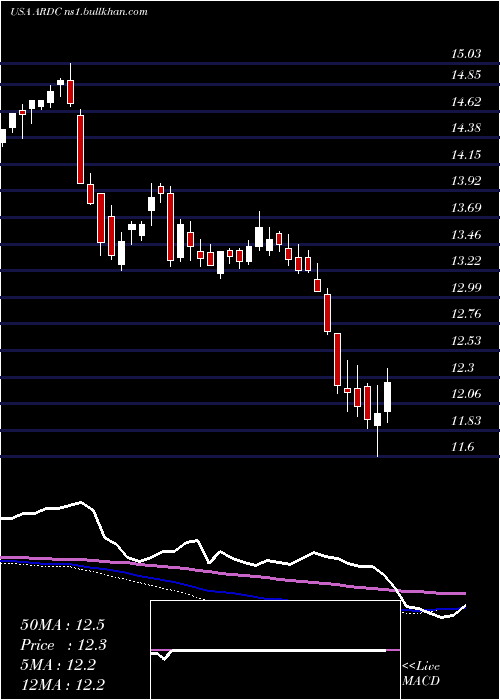Click the 12.76 price label
The width and height of the screenshot is (500, 700).
point(466,314)
